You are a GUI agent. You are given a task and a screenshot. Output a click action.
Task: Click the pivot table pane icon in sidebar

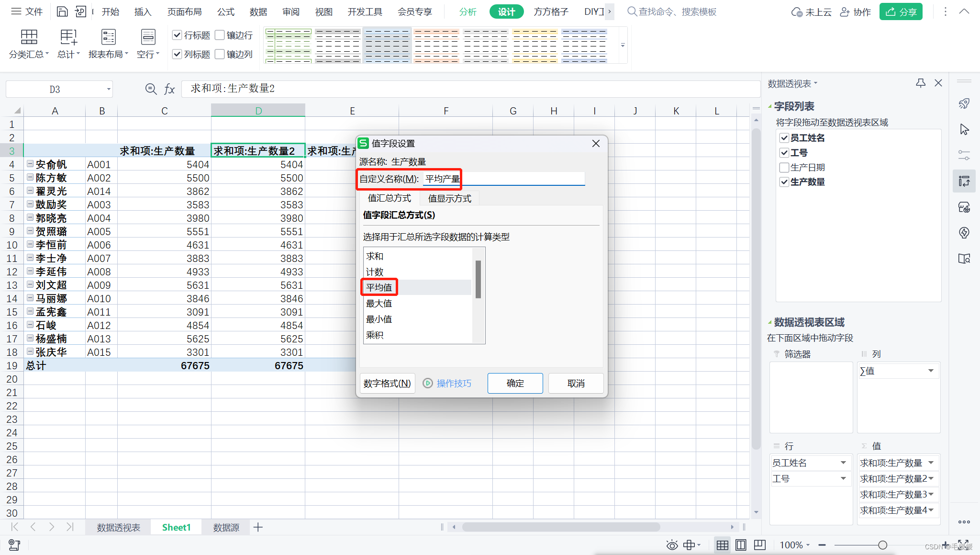click(x=964, y=181)
